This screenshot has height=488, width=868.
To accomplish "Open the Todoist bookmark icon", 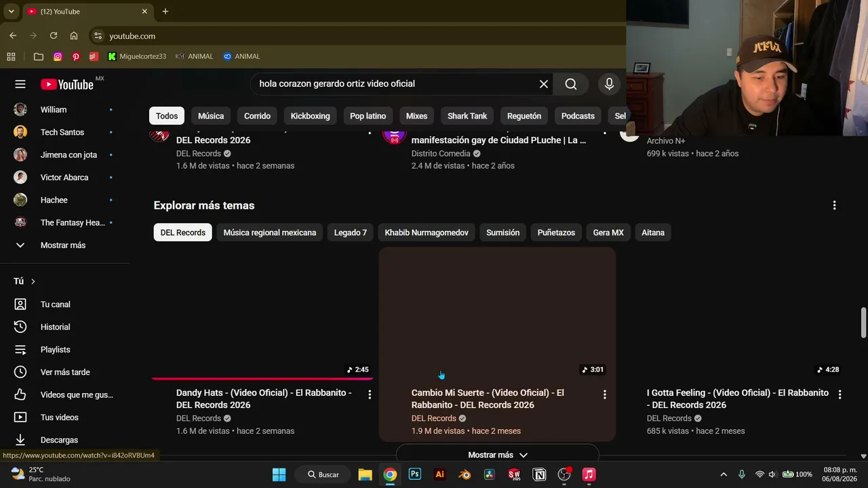I will tap(94, 56).
